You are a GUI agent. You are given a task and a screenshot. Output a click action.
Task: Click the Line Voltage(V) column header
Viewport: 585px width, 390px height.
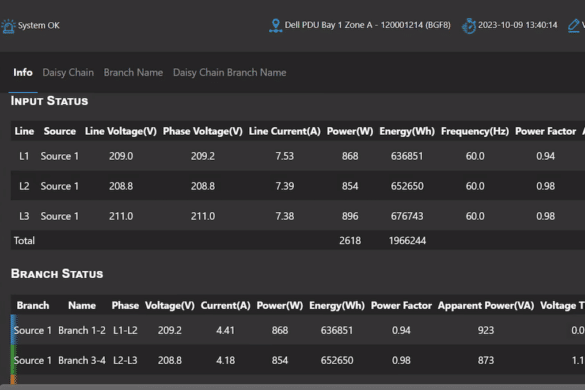pyautogui.click(x=121, y=131)
